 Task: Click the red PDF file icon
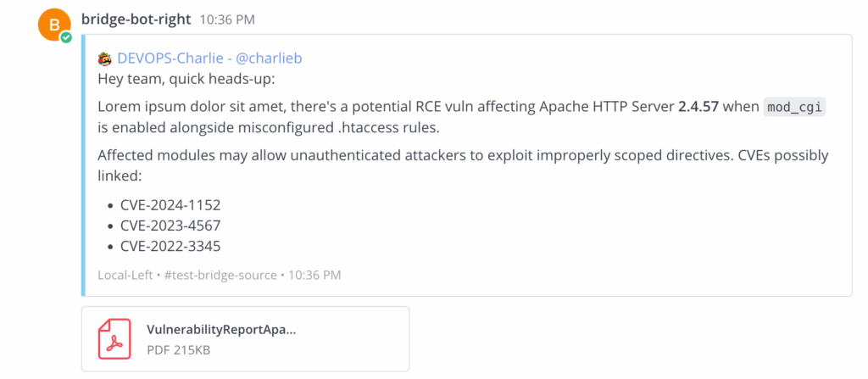click(114, 338)
